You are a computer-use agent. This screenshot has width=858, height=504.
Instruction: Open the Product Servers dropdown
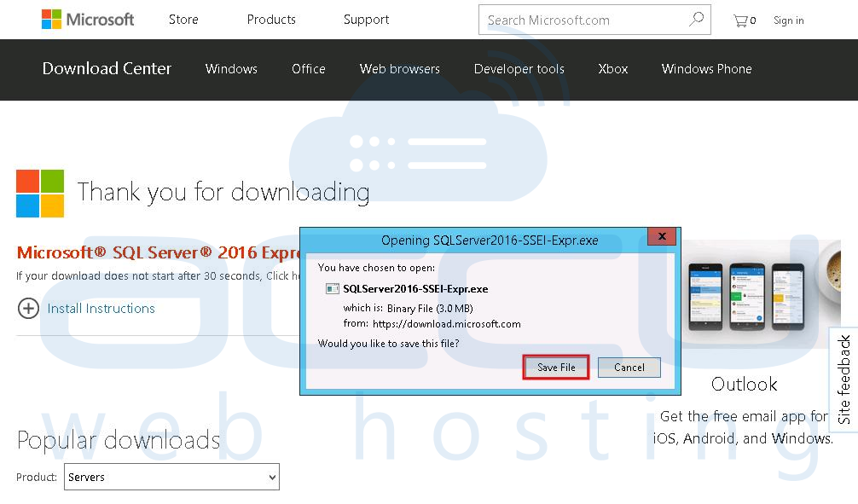(x=171, y=477)
